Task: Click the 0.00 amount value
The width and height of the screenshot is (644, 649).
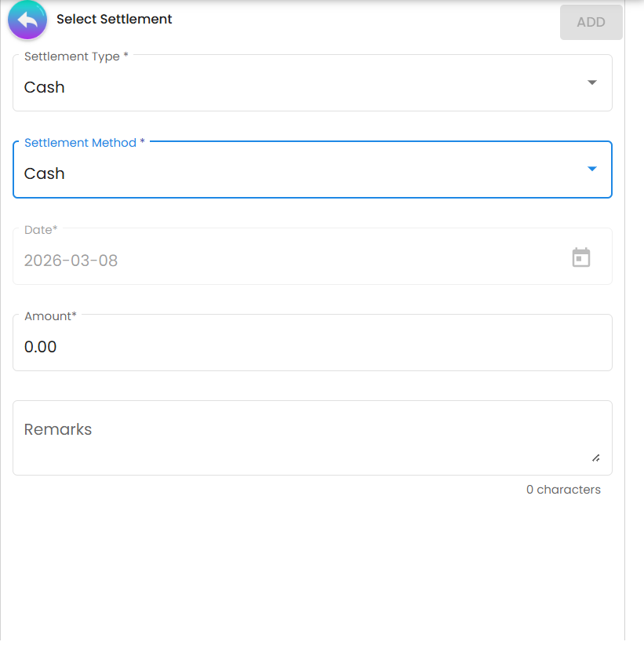Action: click(x=41, y=346)
